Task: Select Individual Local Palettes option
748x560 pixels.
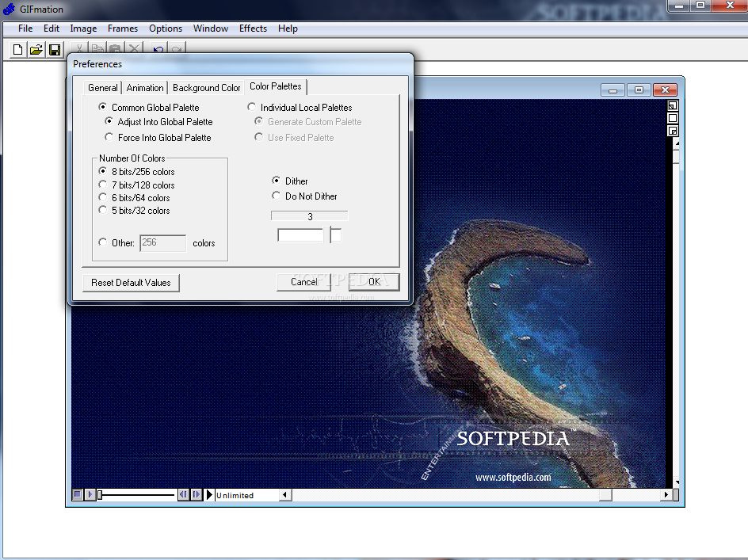Action: [300, 107]
